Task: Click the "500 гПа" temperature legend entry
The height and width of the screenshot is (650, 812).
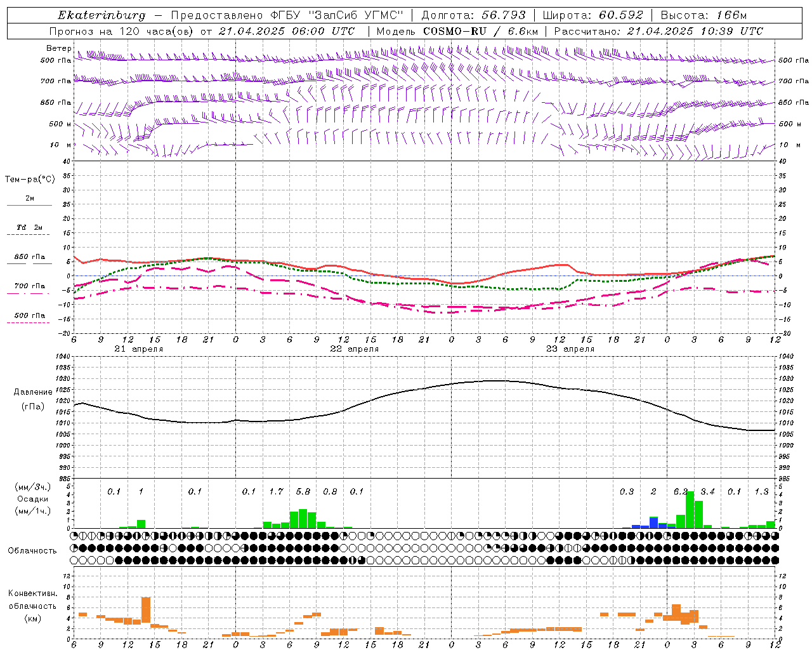Action: tap(30, 315)
